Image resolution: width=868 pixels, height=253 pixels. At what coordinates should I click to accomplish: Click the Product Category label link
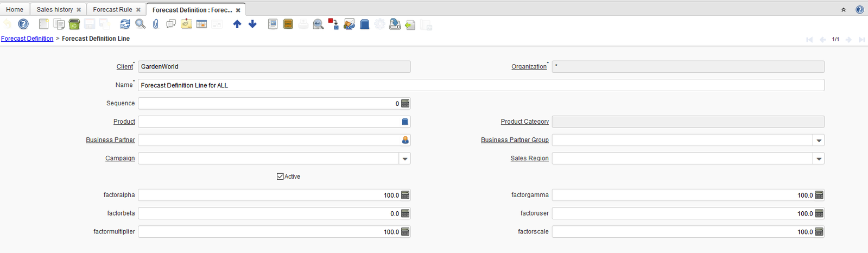click(x=524, y=122)
